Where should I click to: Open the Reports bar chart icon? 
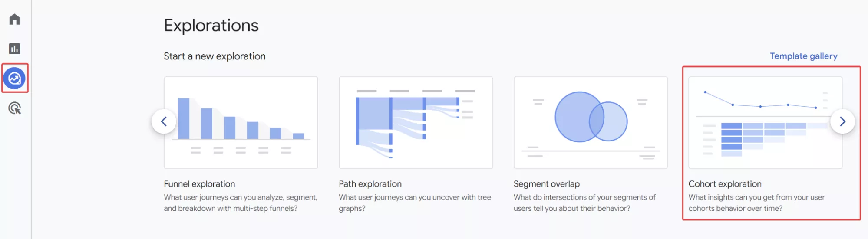point(14,49)
